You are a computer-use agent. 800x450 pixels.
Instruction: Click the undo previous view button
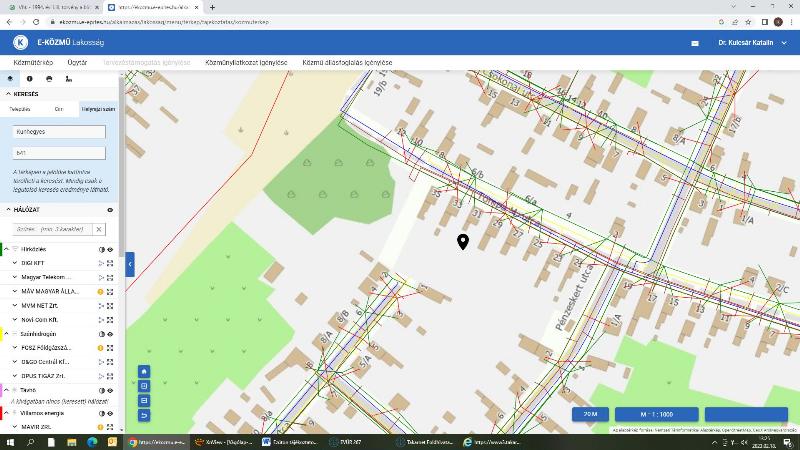tap(144, 416)
